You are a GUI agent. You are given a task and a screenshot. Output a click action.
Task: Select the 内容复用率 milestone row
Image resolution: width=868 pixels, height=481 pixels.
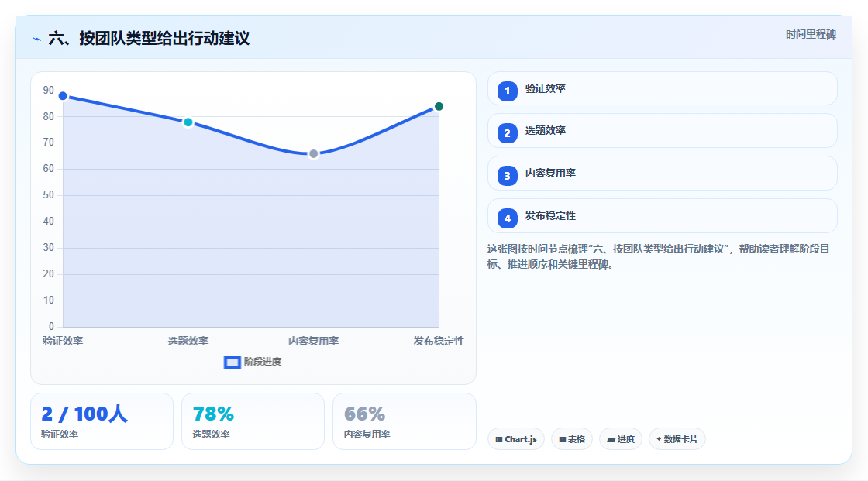662,174
